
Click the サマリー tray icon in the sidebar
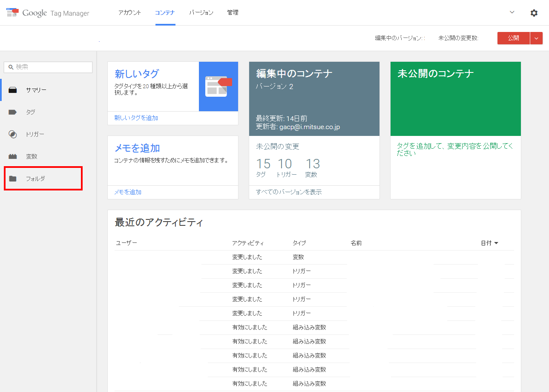click(13, 90)
